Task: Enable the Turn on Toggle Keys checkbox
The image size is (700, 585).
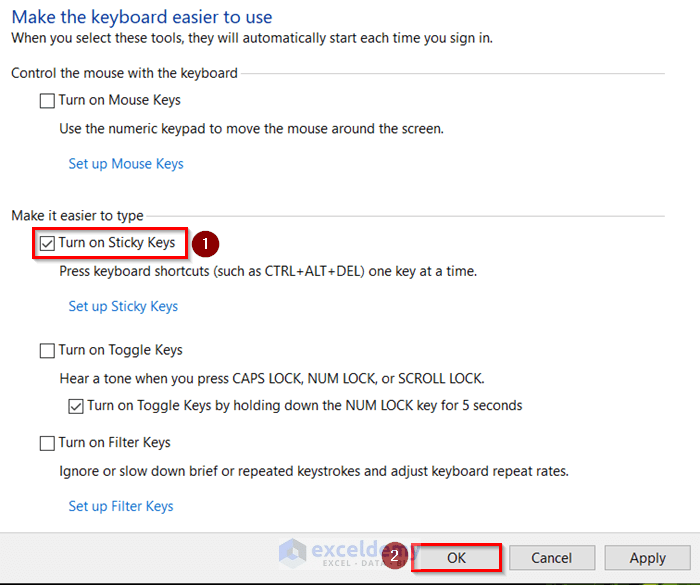Action: 47,351
